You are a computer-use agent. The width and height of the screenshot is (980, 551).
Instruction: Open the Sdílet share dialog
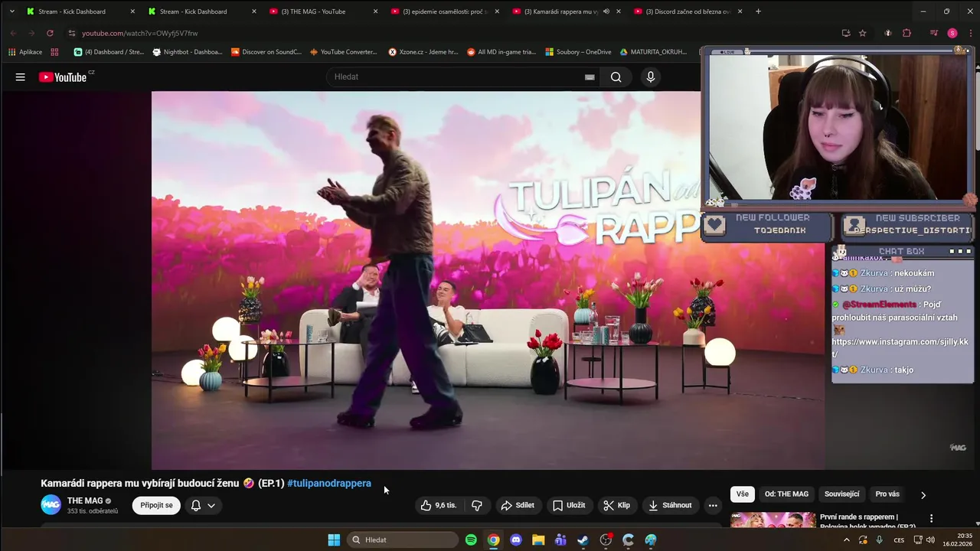click(518, 505)
